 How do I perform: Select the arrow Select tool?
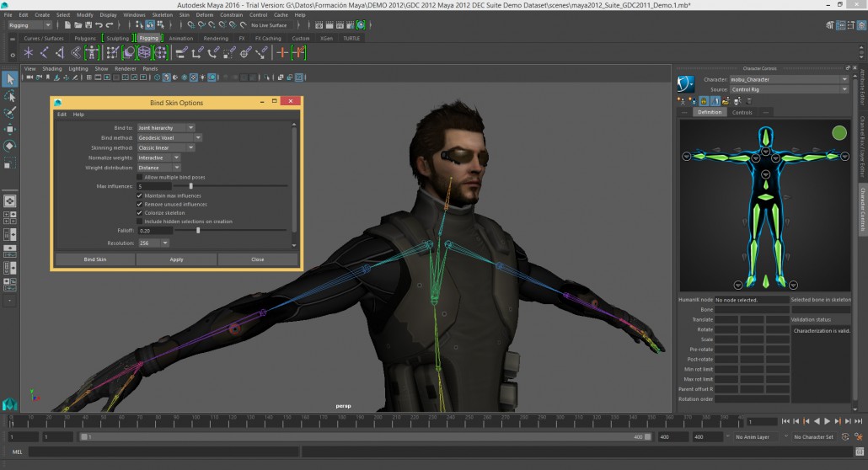(10, 79)
